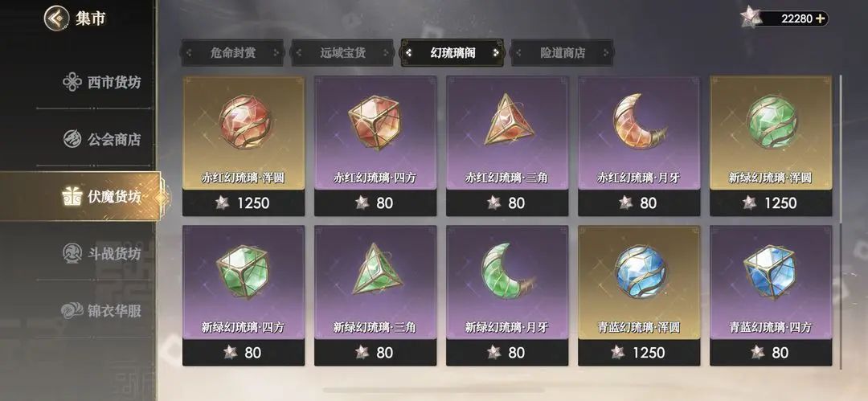Open the 远域宝货 tab

(342, 52)
